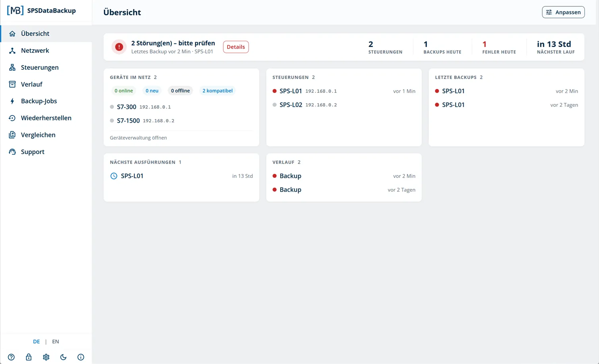Open the Netzwerk menu item
Viewport: 599px width, 364px height.
pyautogui.click(x=46, y=50)
